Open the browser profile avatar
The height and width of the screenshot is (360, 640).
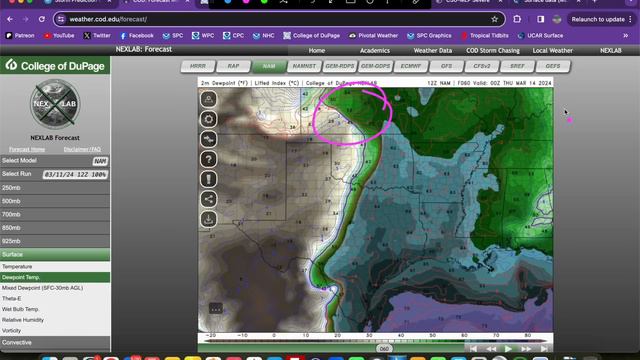coord(557,19)
